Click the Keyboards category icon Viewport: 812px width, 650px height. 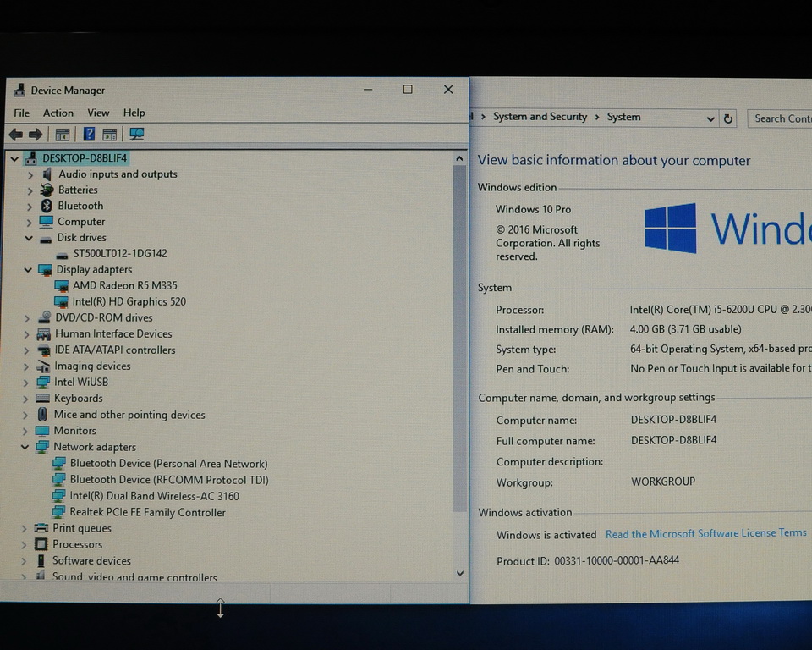click(x=42, y=398)
